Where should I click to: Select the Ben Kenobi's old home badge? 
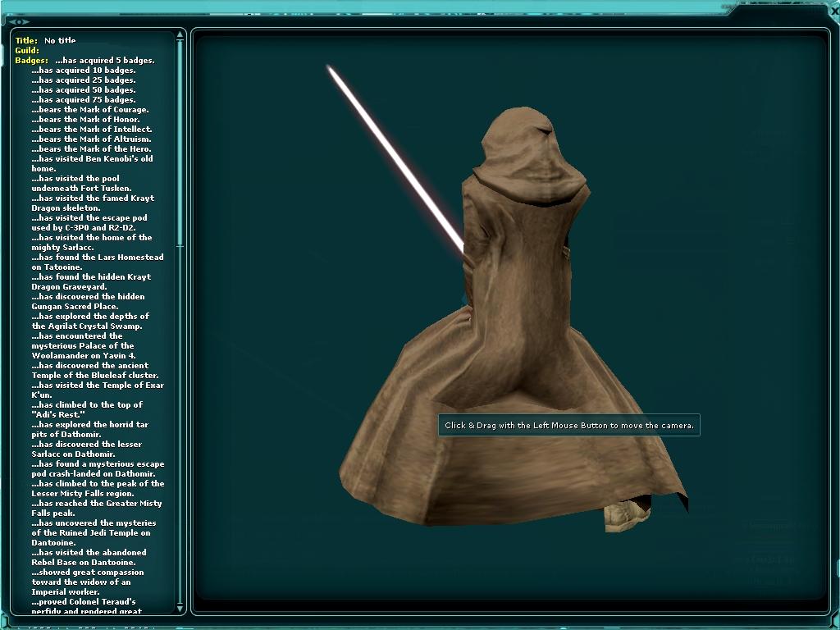(92, 163)
